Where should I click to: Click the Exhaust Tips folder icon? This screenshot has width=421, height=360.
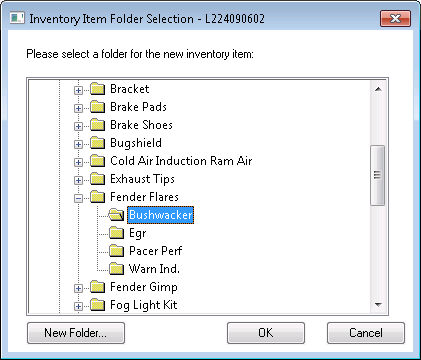click(x=98, y=179)
